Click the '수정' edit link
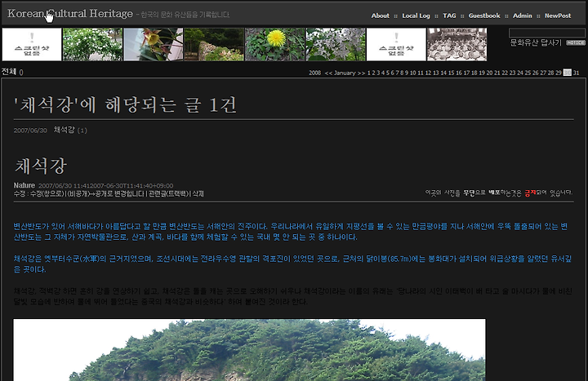This screenshot has width=588, height=381. pos(19,193)
